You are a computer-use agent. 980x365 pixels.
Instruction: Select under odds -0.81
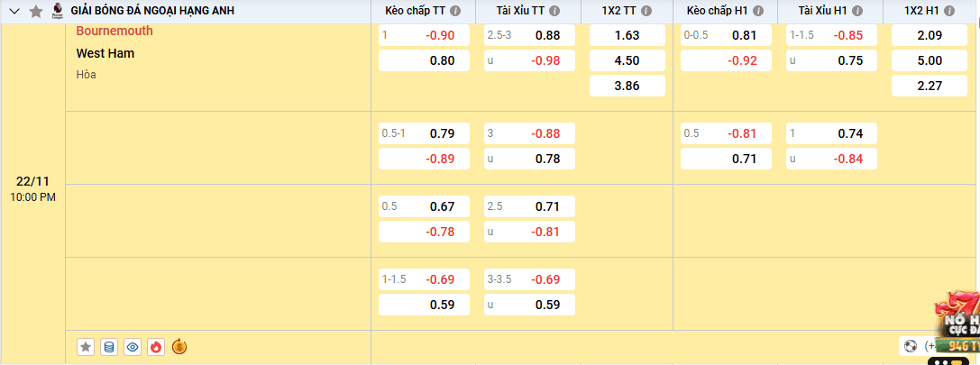point(529,232)
